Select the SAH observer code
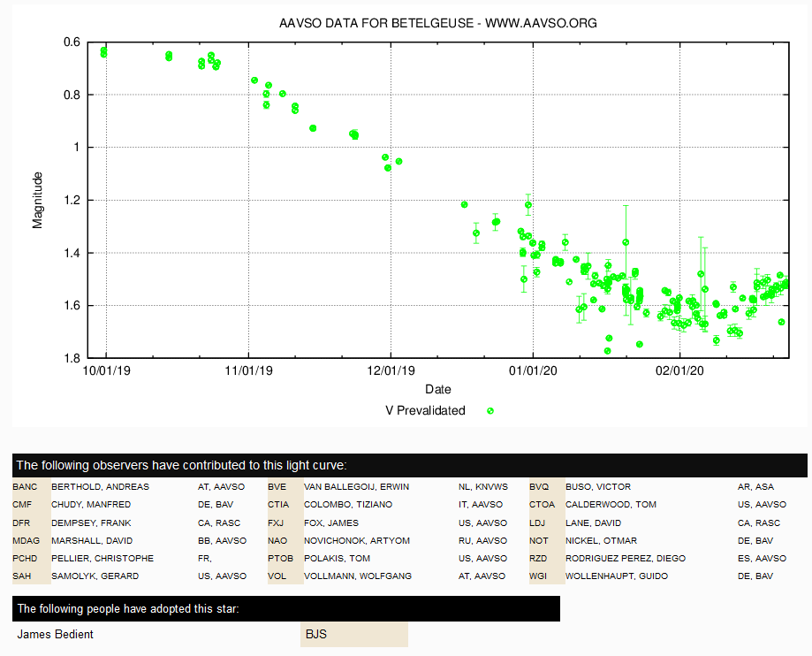Image resolution: width=812 pixels, height=656 pixels. (x=22, y=576)
